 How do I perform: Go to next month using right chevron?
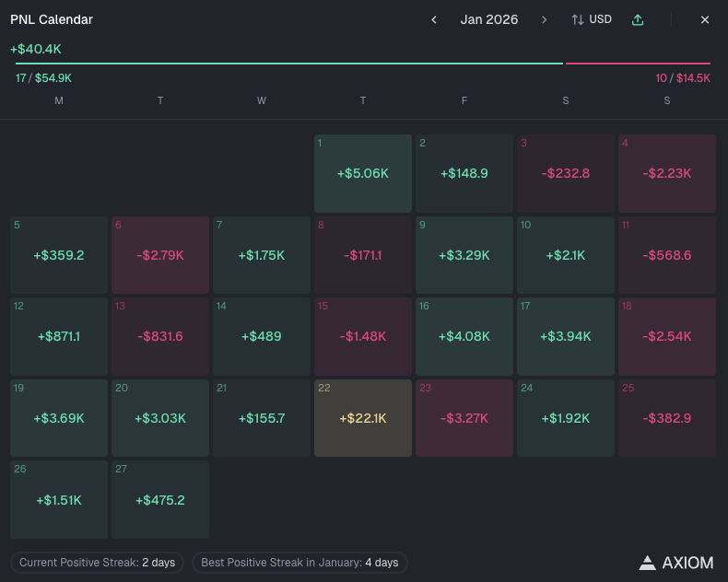[545, 19]
